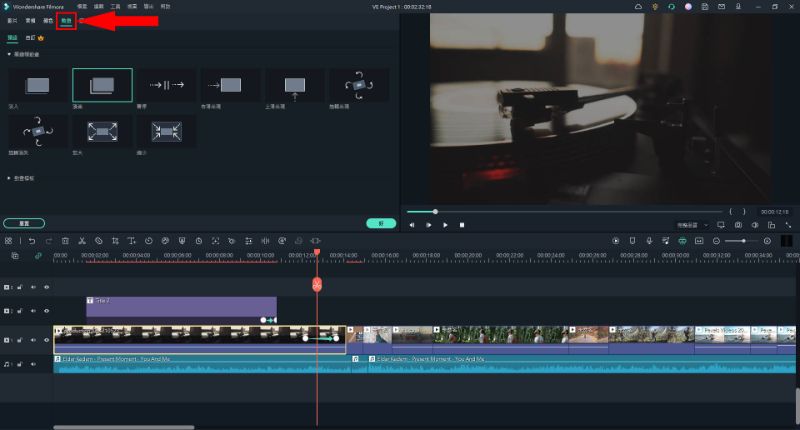Apply the fade-in animation preset
This screenshot has height=430, width=800.
click(38, 85)
